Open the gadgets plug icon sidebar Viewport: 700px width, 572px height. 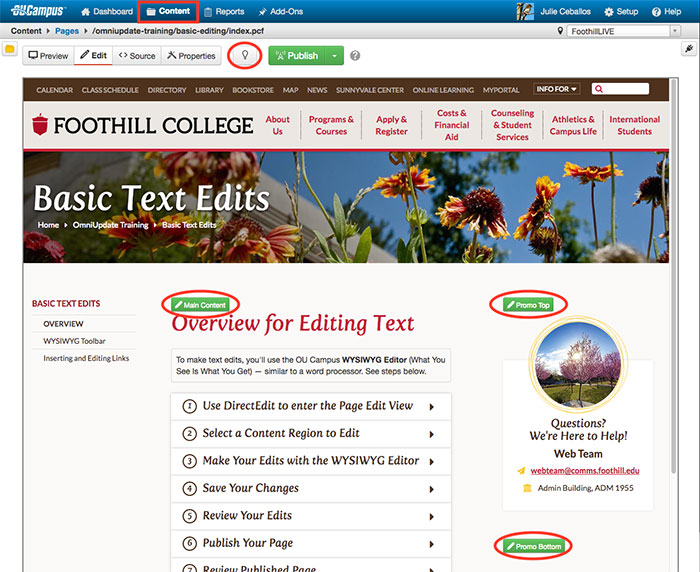click(690, 49)
